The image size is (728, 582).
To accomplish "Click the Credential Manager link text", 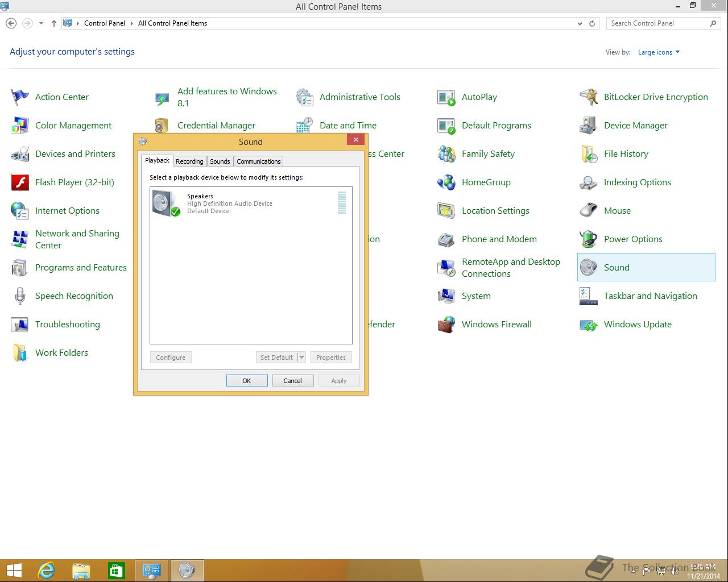I will (x=216, y=126).
